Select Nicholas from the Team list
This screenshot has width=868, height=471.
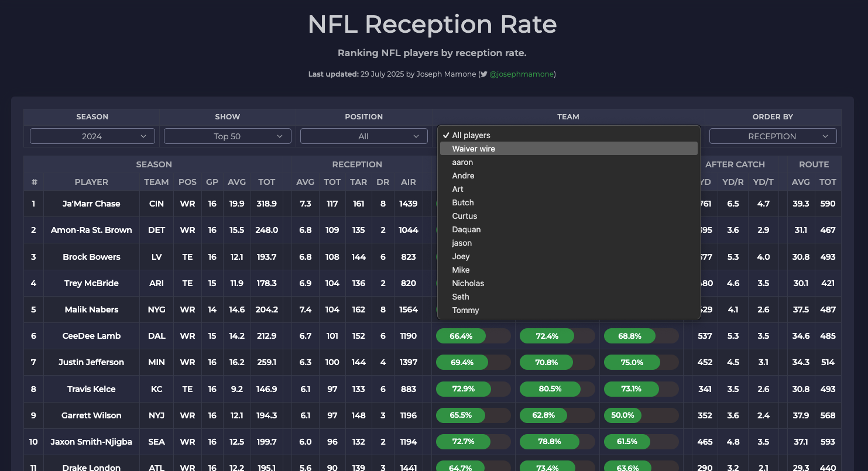pyautogui.click(x=568, y=283)
